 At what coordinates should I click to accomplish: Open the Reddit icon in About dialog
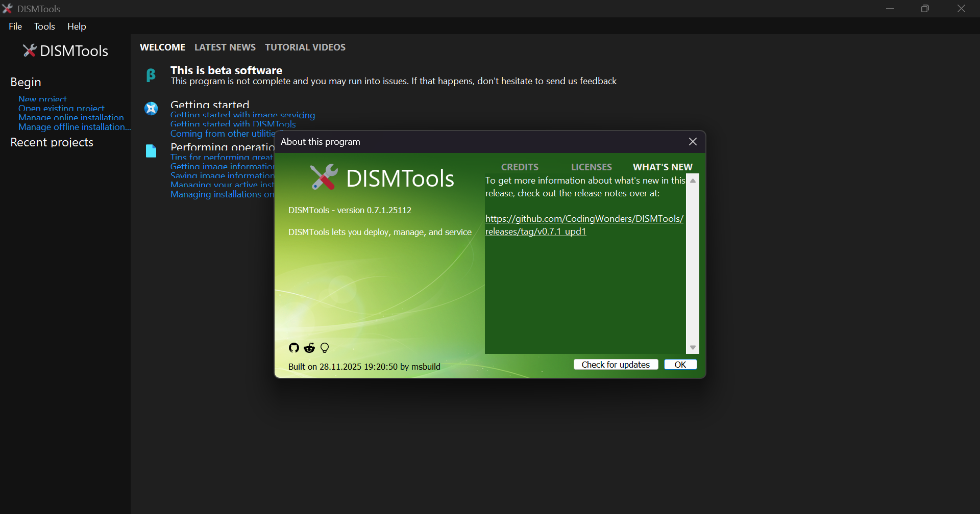tap(309, 348)
